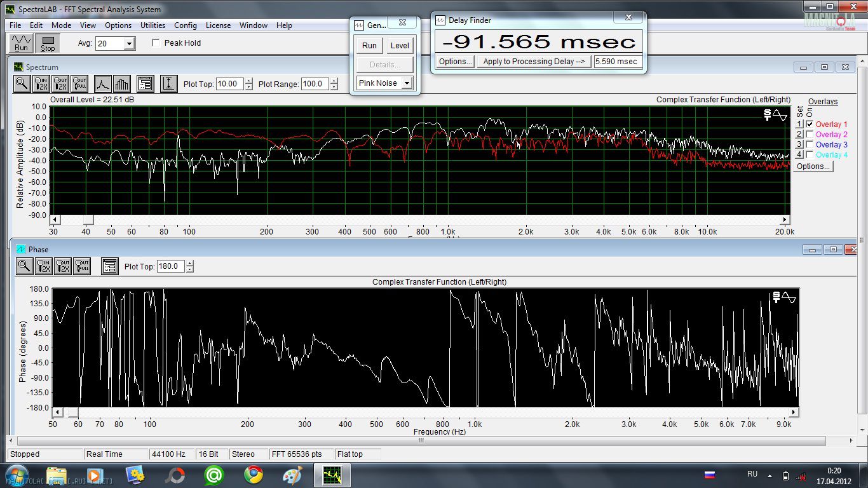Click Set button 3 for Overlay 3

(800, 145)
